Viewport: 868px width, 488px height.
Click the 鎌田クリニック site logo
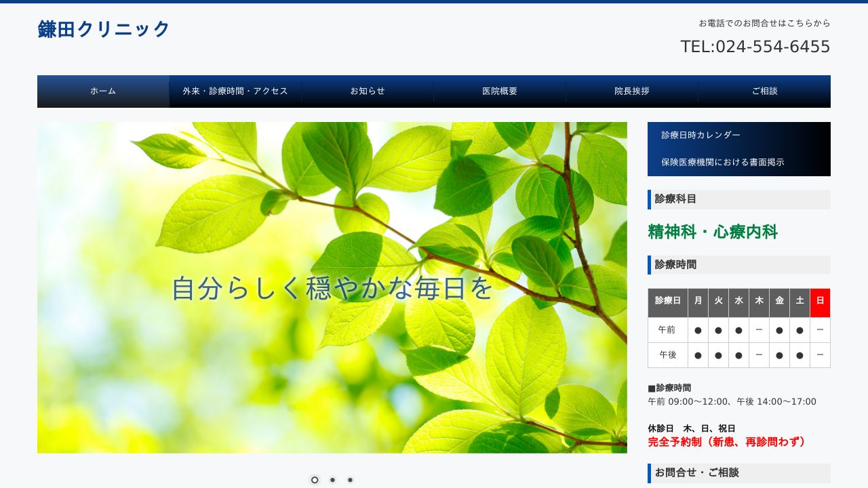coord(102,29)
